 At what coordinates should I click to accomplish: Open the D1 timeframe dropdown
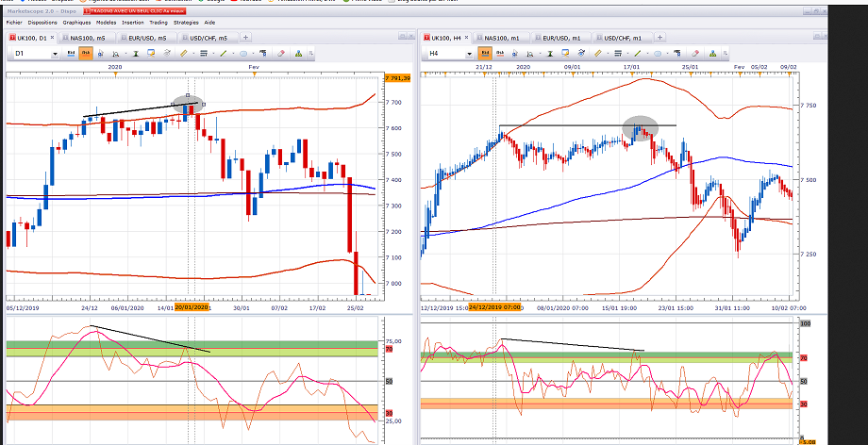55,54
